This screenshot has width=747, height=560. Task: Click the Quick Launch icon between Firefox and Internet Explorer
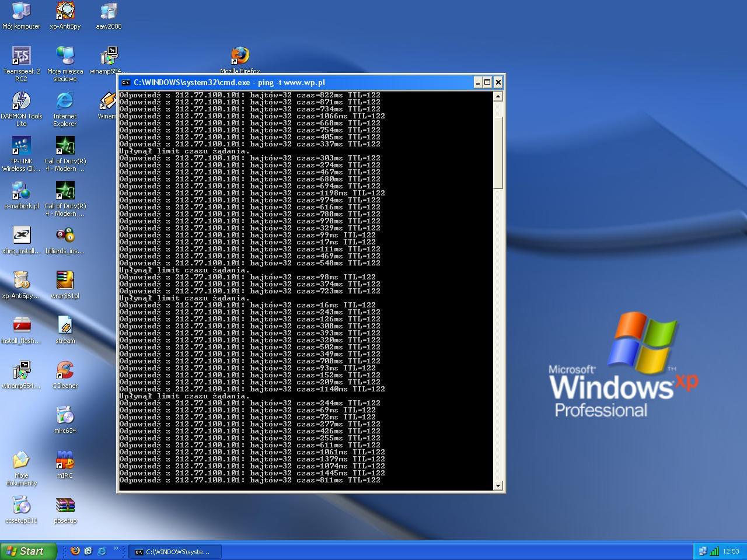coord(89,551)
